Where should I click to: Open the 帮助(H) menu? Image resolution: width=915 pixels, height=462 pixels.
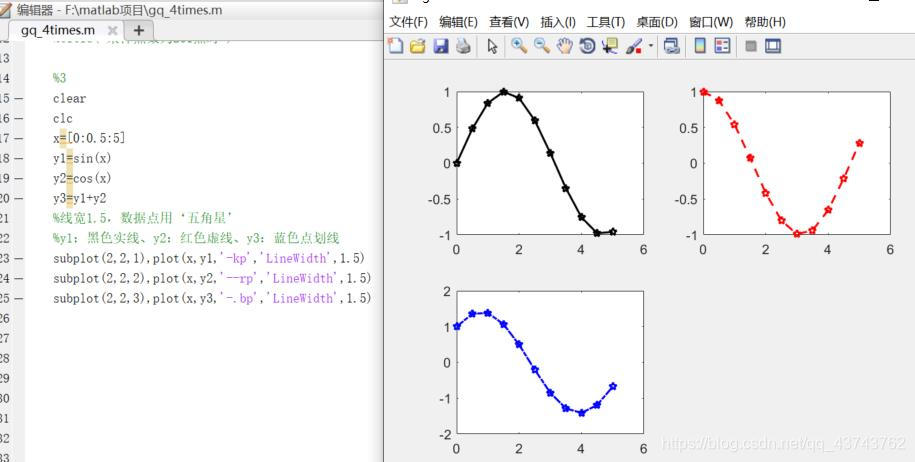(765, 22)
